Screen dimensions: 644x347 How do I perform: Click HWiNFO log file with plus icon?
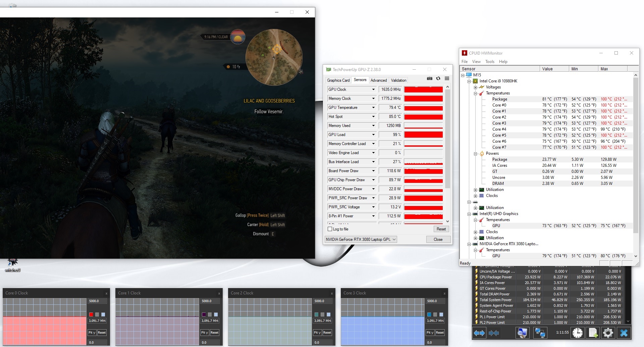pos(593,333)
